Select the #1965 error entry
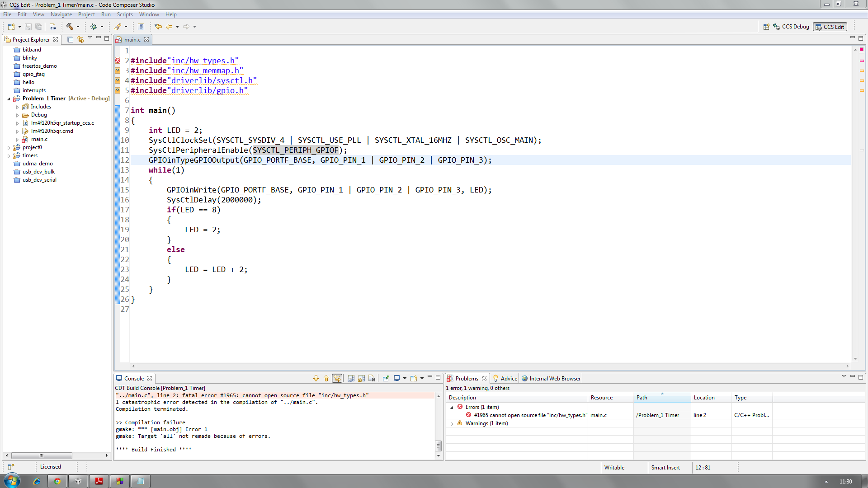Viewport: 868px width, 488px height. click(530, 415)
